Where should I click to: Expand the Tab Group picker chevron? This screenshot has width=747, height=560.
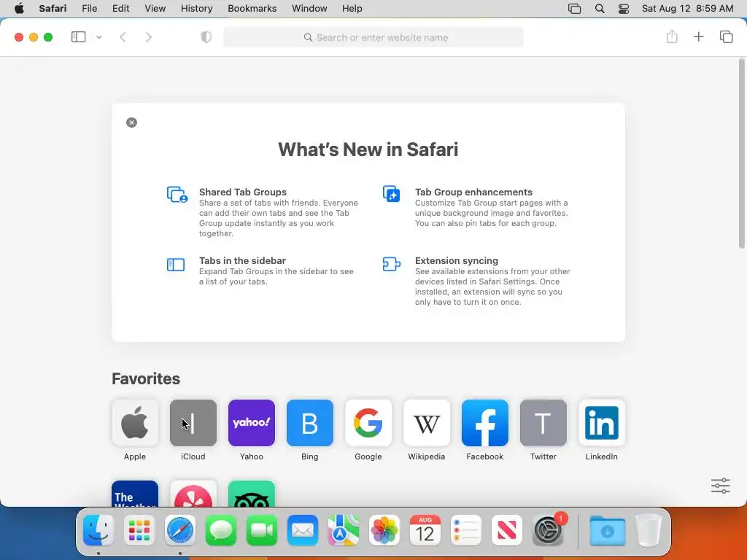[99, 37]
